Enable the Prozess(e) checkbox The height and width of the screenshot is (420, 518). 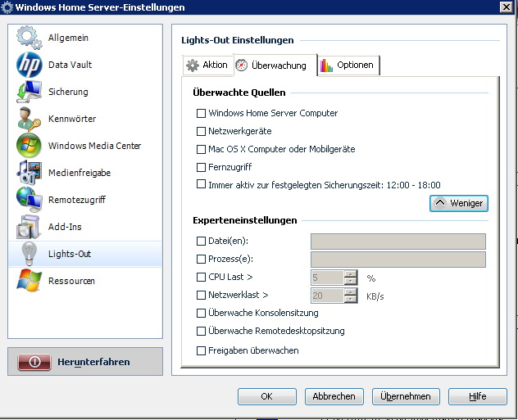pyautogui.click(x=201, y=259)
